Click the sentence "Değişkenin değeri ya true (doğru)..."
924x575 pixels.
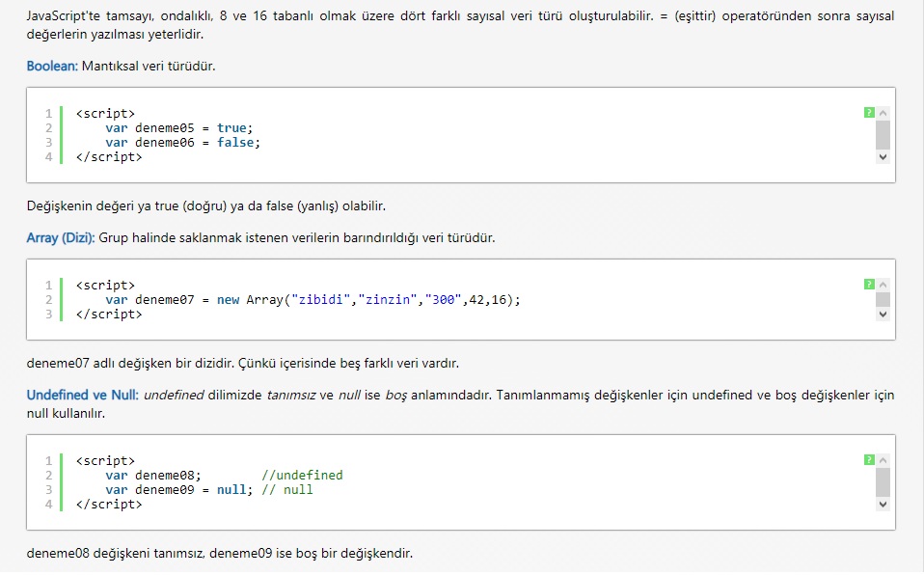[x=206, y=205]
